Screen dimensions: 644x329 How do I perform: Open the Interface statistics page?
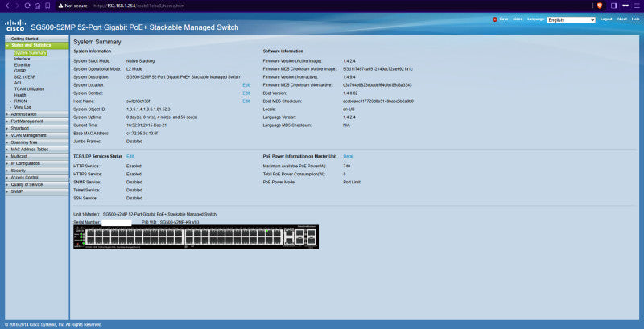point(23,59)
